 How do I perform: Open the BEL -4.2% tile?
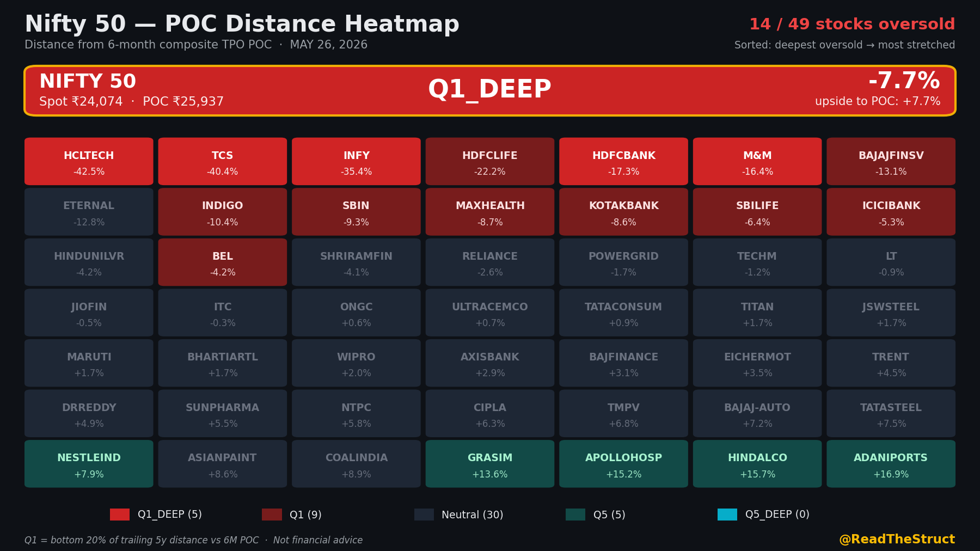tap(223, 262)
